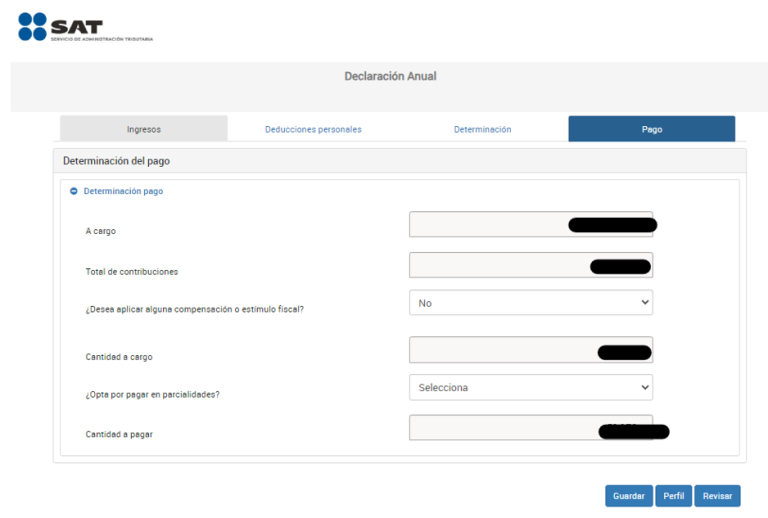Click the Declaración Anual heading

click(390, 76)
